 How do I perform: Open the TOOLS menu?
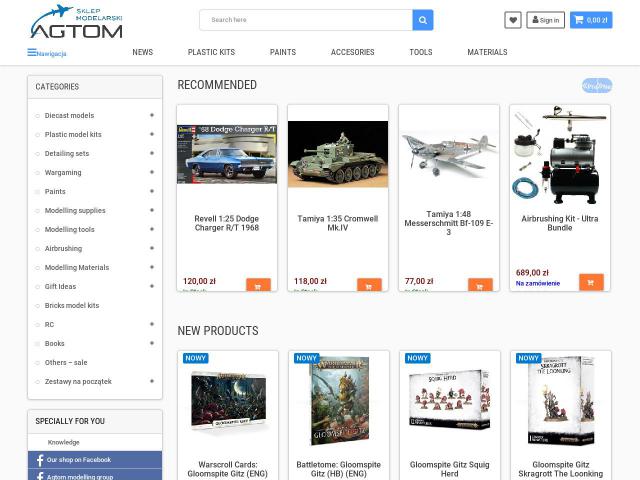[x=421, y=52]
